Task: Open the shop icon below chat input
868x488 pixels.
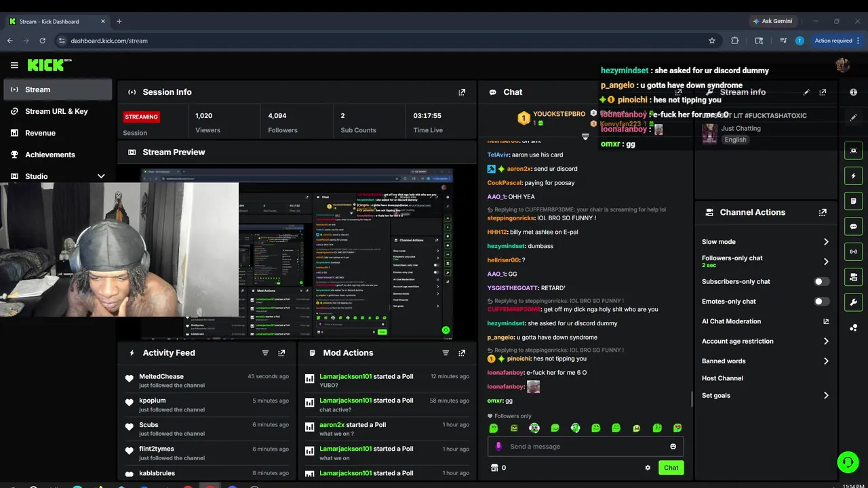Action: (494, 468)
